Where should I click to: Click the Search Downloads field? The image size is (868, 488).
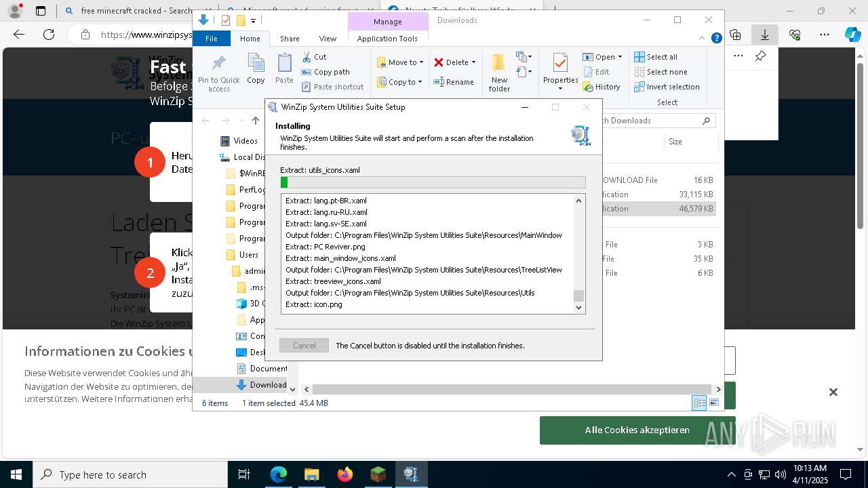(x=651, y=121)
